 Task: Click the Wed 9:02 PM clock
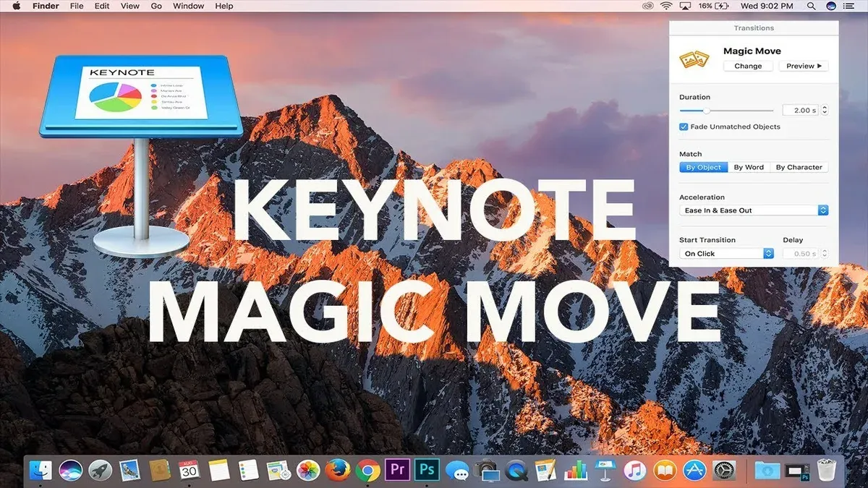click(x=767, y=6)
